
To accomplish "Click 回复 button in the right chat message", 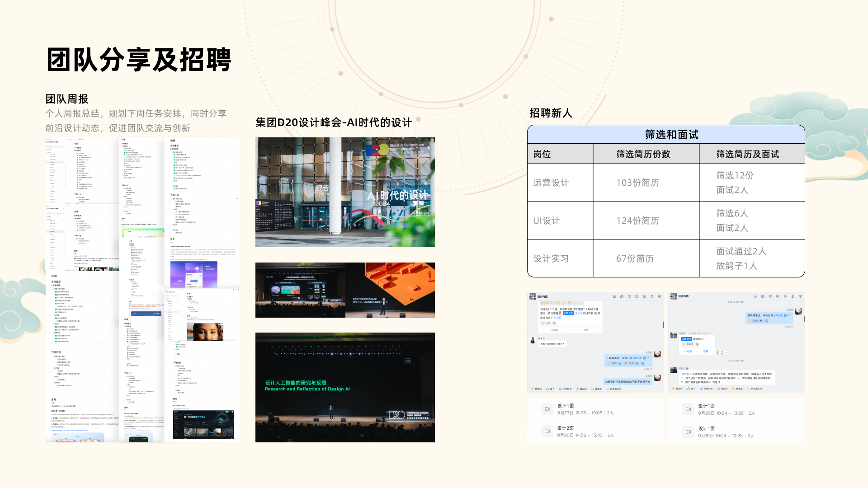I will pyautogui.click(x=705, y=351).
